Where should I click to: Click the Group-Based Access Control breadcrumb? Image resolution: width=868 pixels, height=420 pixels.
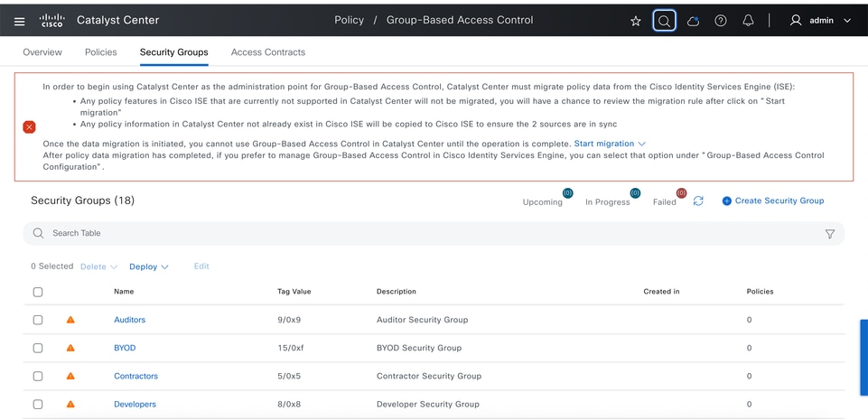click(460, 21)
